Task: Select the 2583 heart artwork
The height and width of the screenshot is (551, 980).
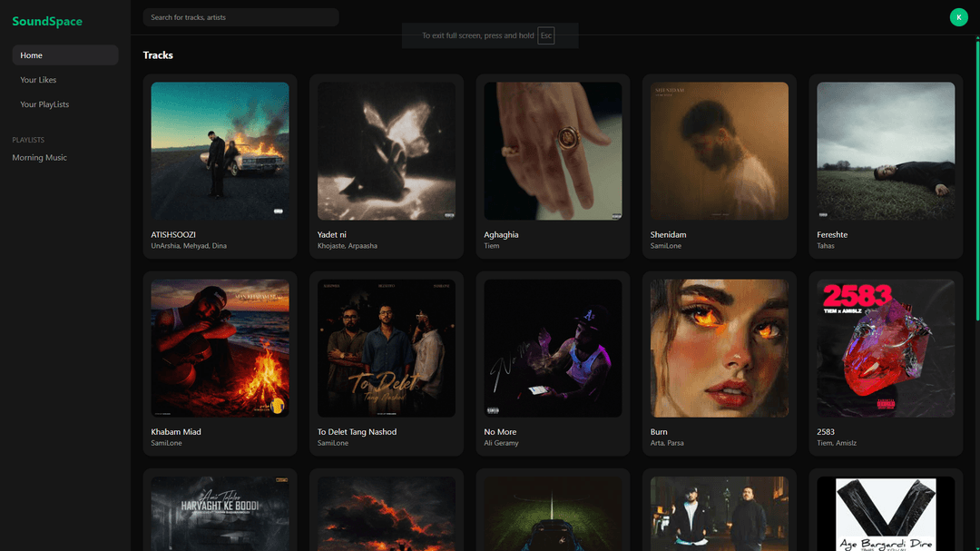Action: [x=886, y=349]
